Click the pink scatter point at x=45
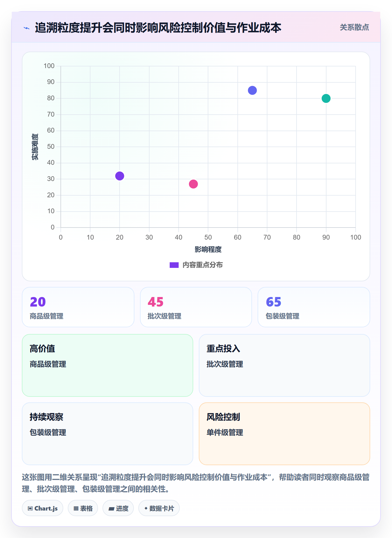 (x=193, y=184)
